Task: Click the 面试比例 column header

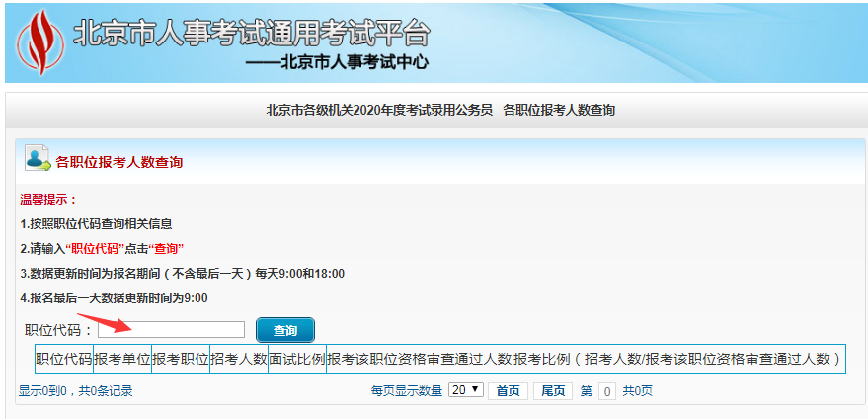Action: point(297,359)
